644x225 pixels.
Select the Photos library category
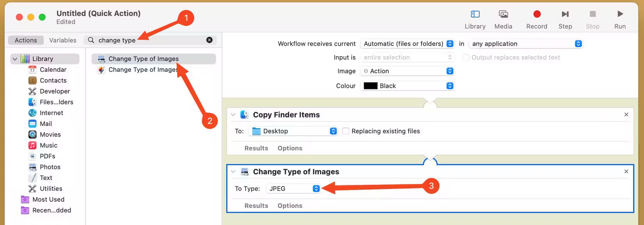coord(50,167)
